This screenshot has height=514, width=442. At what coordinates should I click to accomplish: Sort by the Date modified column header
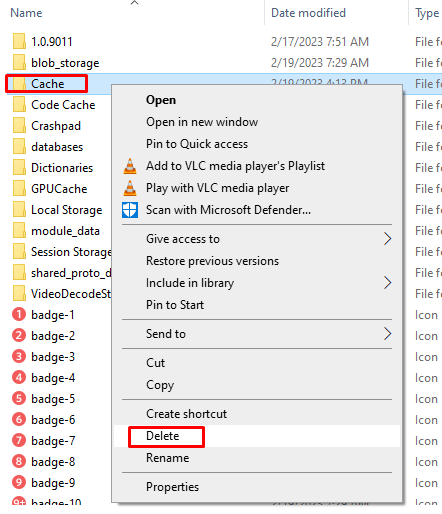point(308,13)
